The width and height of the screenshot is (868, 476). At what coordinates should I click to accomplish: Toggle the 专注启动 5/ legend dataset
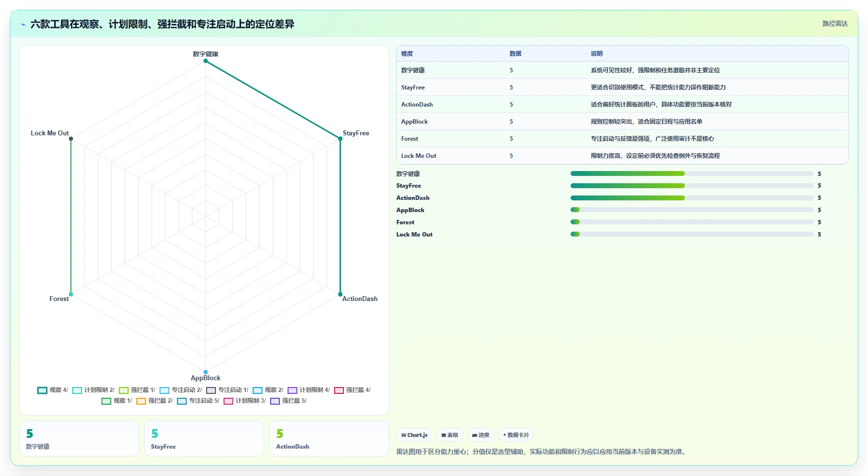coord(198,401)
